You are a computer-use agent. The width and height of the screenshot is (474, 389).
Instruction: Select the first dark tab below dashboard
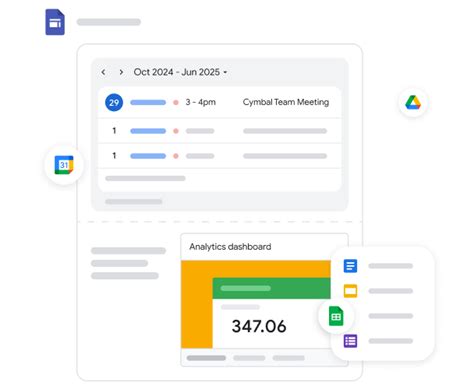click(206, 358)
